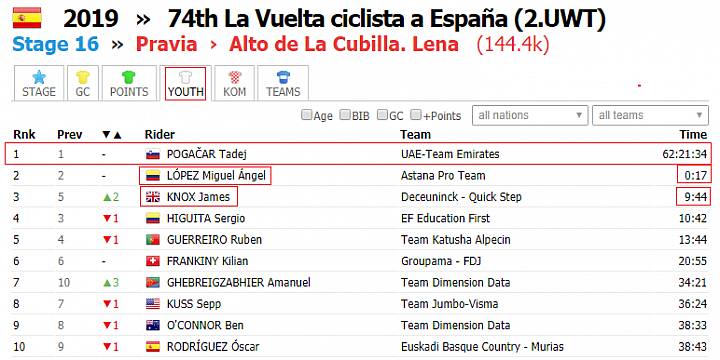Toggle the GC column checkbox
Viewport: 720px width, 360px height.
(382, 114)
